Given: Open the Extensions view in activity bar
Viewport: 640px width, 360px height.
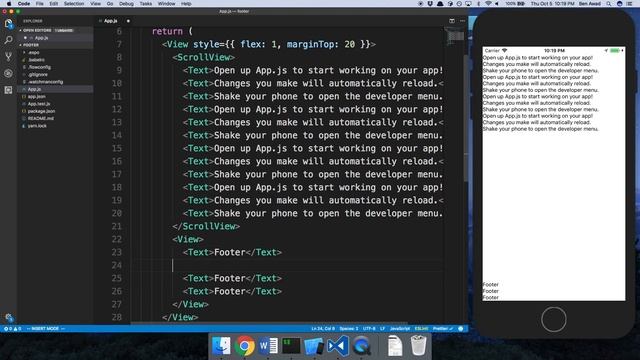Looking at the screenshot, I should coord(8,90).
